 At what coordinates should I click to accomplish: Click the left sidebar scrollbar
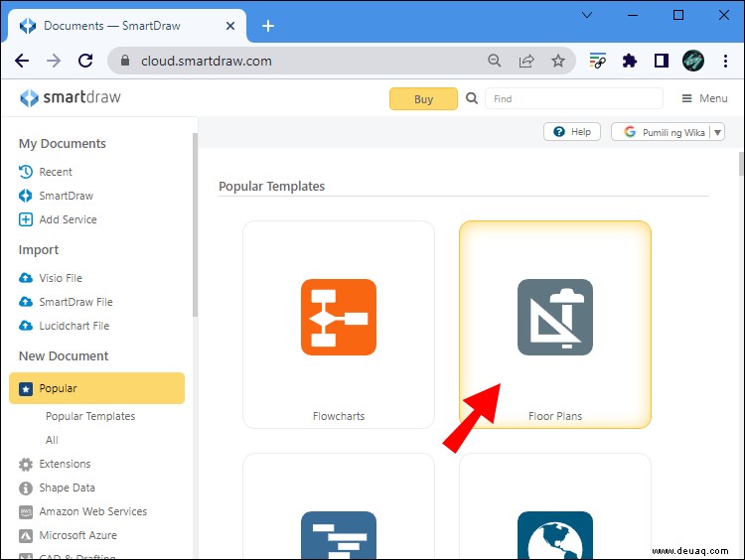[195, 224]
